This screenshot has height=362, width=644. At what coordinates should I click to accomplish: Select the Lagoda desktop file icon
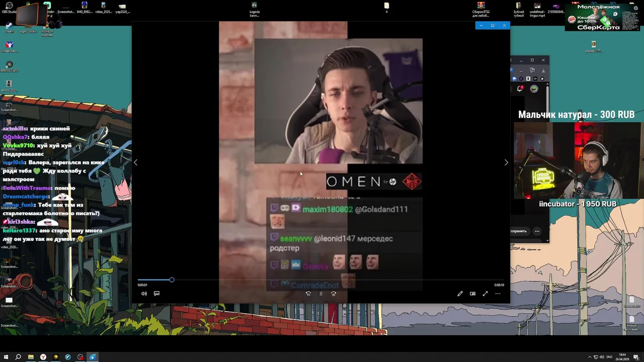[x=255, y=9]
